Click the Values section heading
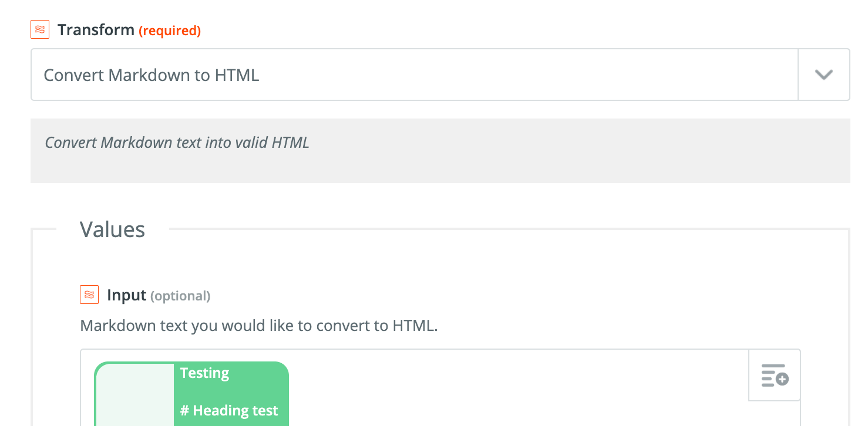The image size is (868, 426). click(x=112, y=229)
